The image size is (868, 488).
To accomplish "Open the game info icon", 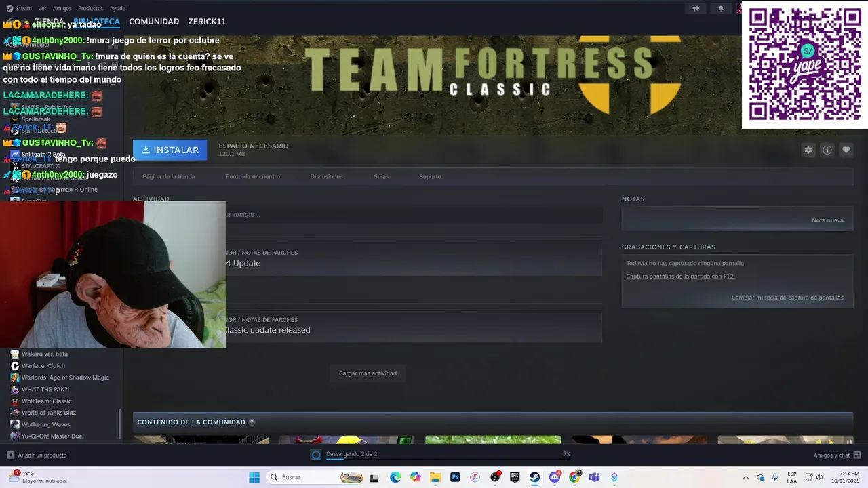I will click(x=827, y=150).
